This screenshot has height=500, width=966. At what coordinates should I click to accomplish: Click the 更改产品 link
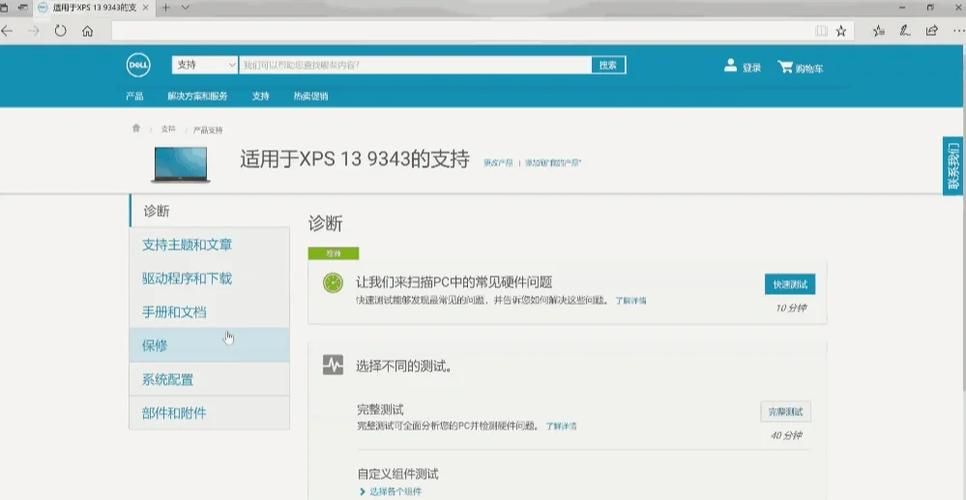coord(498,163)
